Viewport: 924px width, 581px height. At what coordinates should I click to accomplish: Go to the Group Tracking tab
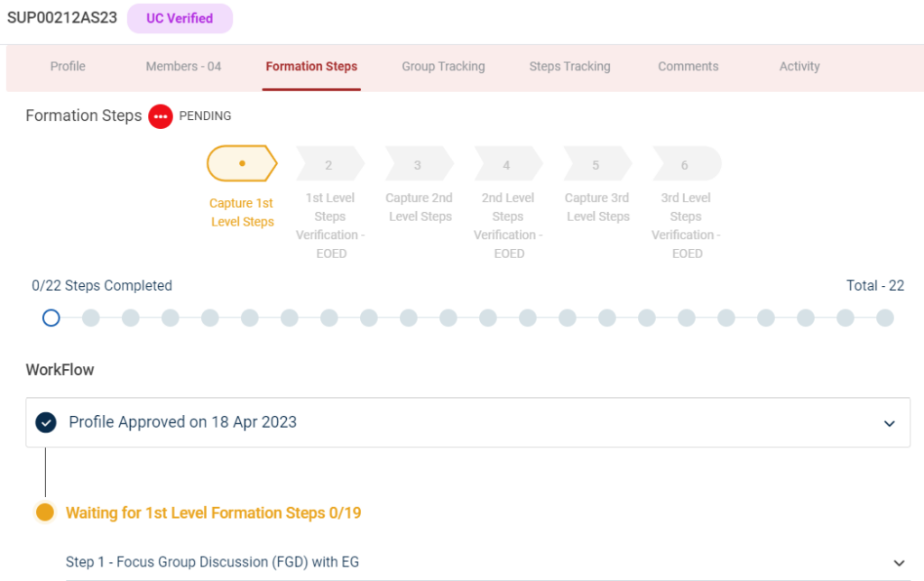click(443, 67)
